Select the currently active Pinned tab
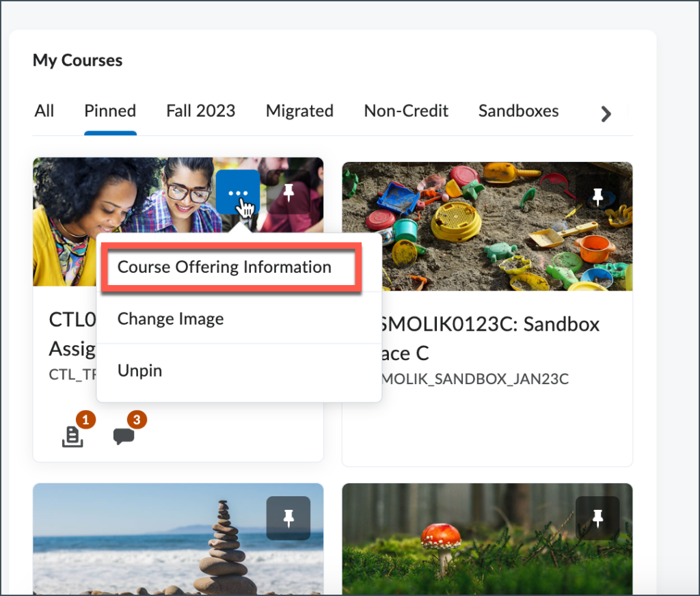700x596 pixels. point(110,111)
